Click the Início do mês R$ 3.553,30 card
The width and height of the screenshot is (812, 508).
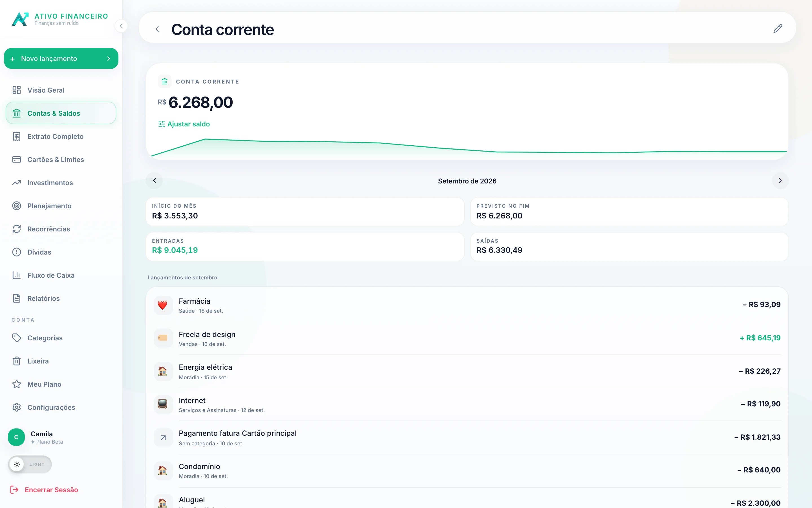[x=305, y=212]
